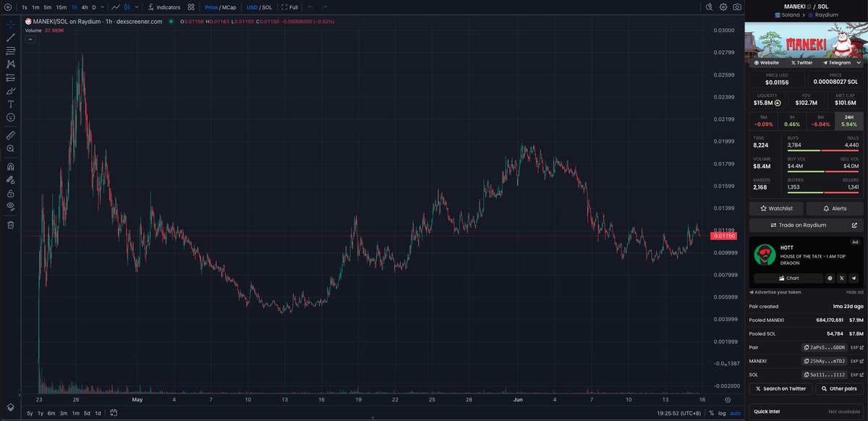This screenshot has width=868, height=421.
Task: Set timeframe to 15m
Action: click(x=61, y=7)
